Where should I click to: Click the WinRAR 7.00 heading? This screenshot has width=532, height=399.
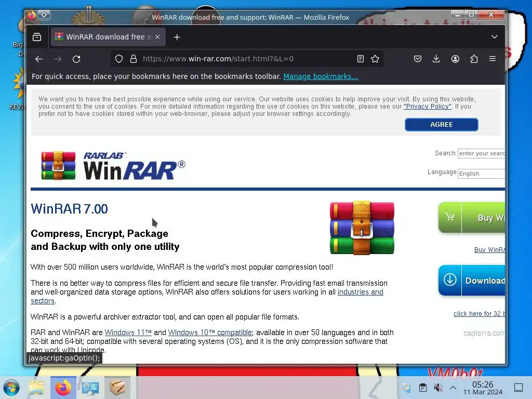pos(69,209)
